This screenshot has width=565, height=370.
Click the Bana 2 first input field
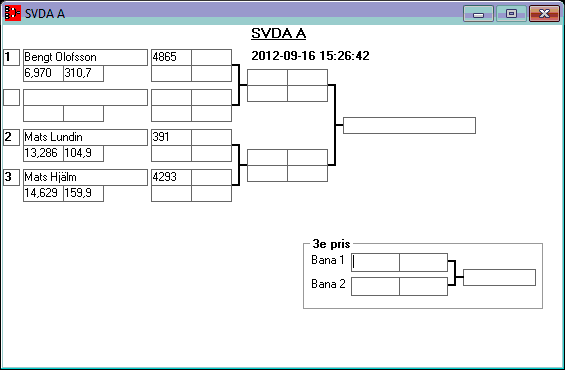375,286
